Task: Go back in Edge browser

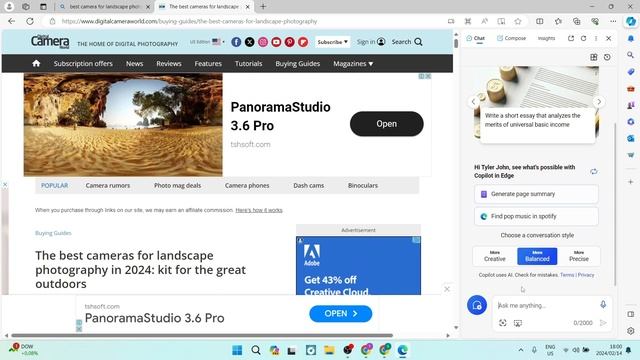Action: pos(11,21)
